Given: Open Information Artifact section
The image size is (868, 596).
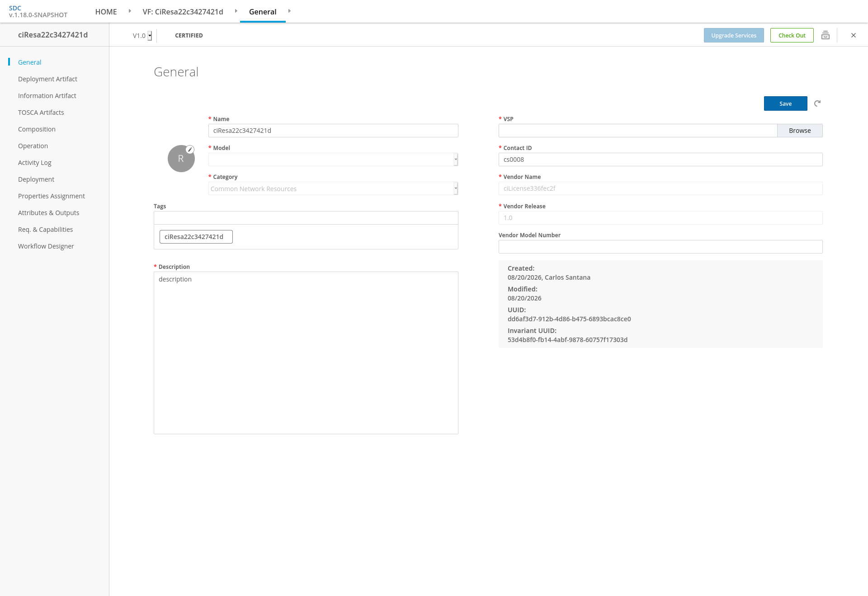Looking at the screenshot, I should pos(47,96).
